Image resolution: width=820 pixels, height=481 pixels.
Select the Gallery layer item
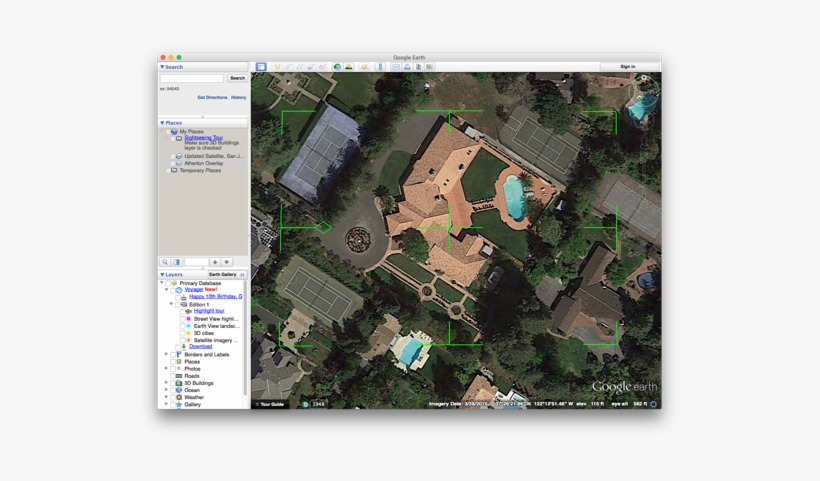[192, 405]
